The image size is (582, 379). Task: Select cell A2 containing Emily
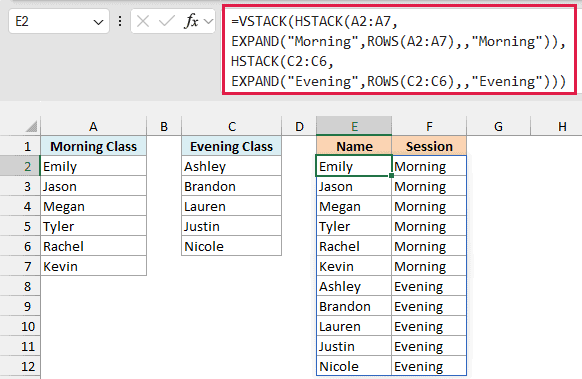94,166
